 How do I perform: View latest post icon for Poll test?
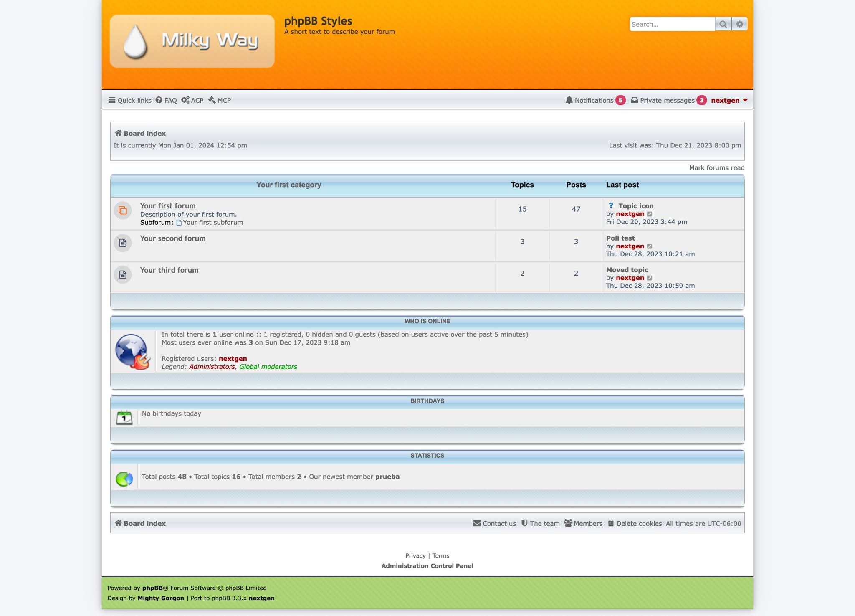(650, 246)
